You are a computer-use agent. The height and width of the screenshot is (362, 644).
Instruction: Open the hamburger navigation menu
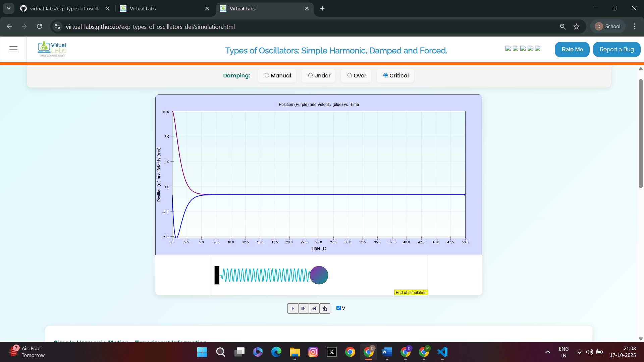[13, 49]
